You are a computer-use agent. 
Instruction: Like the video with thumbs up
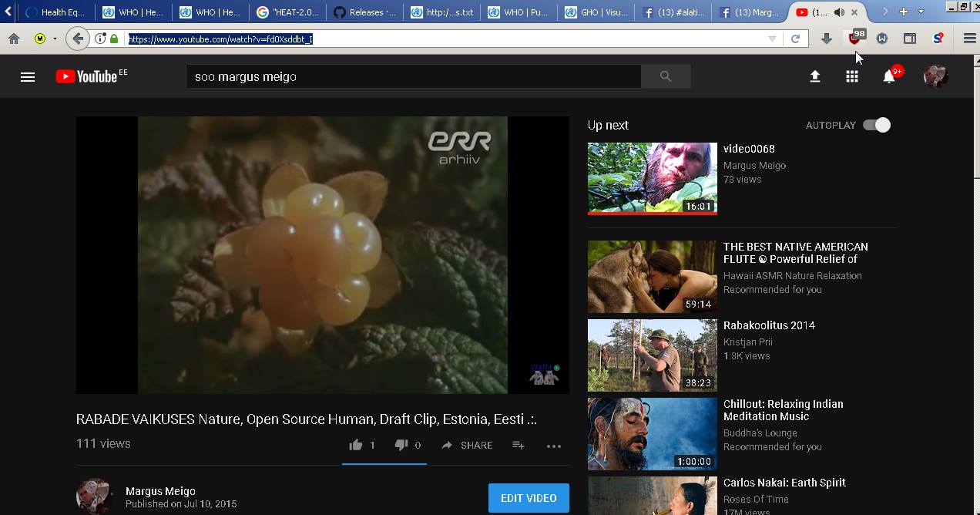[356, 445]
